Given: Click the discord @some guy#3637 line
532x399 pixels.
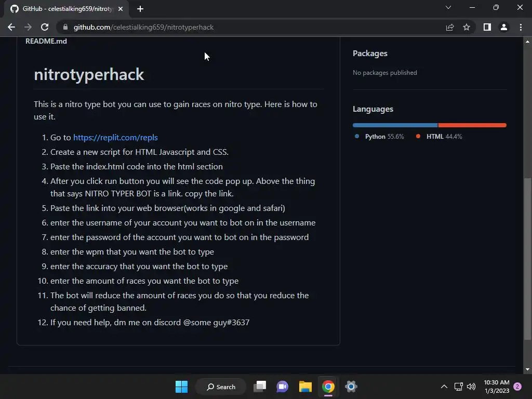Looking at the screenshot, I should (x=150, y=322).
